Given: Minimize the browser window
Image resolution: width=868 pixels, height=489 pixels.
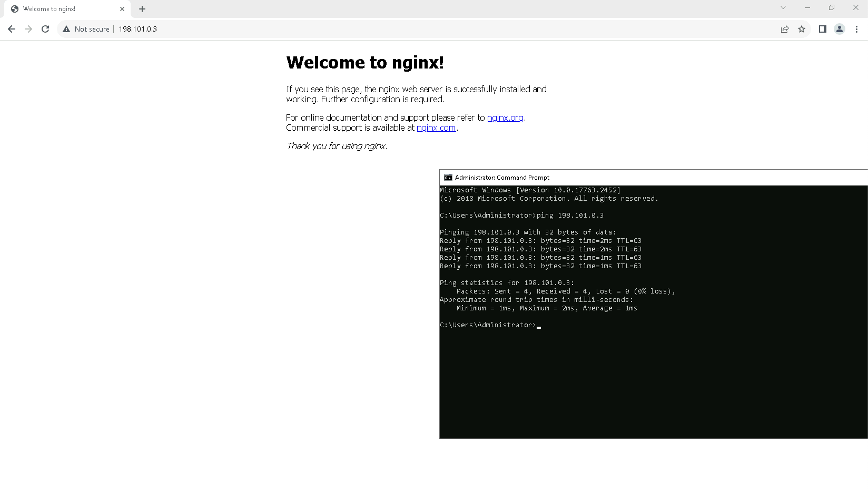Looking at the screenshot, I should pyautogui.click(x=807, y=7).
